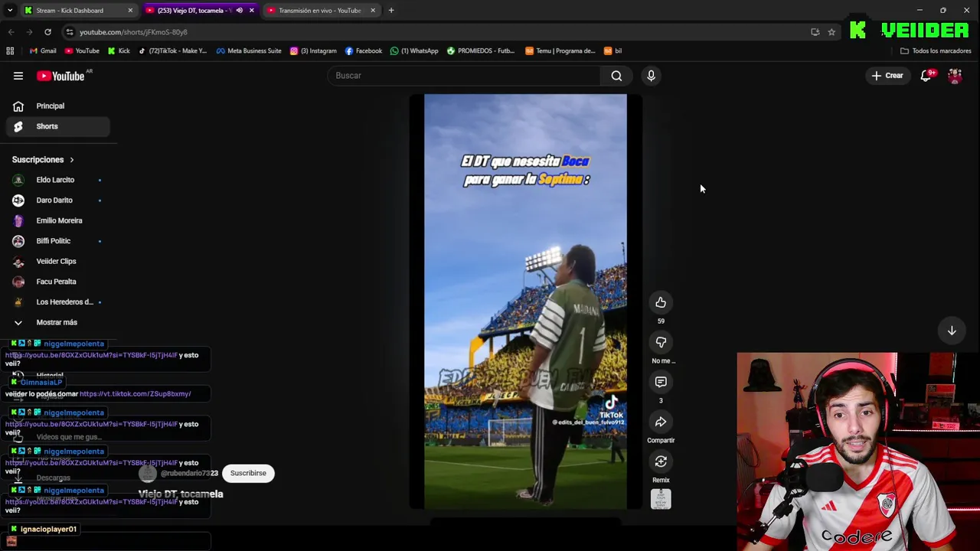
Task: Open Los Herederos d... channel
Action: [x=58, y=302]
